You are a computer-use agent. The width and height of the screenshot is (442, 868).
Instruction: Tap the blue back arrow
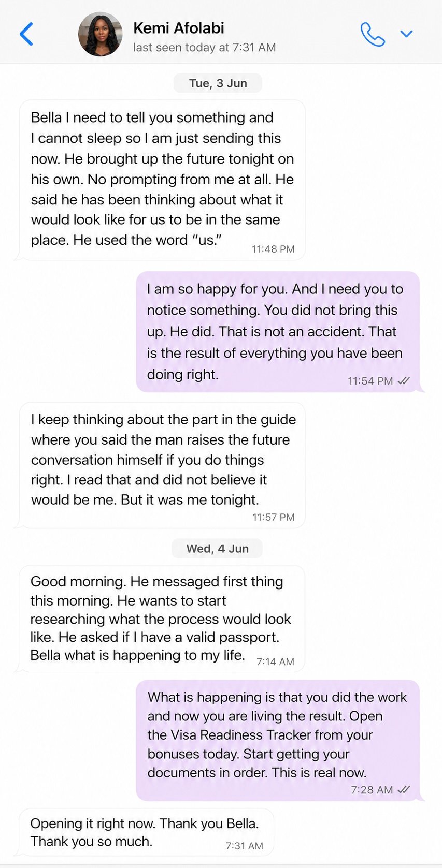click(26, 34)
